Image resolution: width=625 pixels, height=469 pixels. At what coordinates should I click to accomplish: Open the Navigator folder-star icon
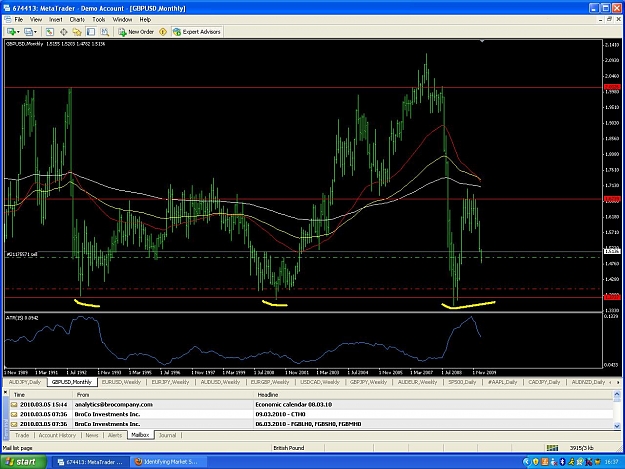[77, 32]
